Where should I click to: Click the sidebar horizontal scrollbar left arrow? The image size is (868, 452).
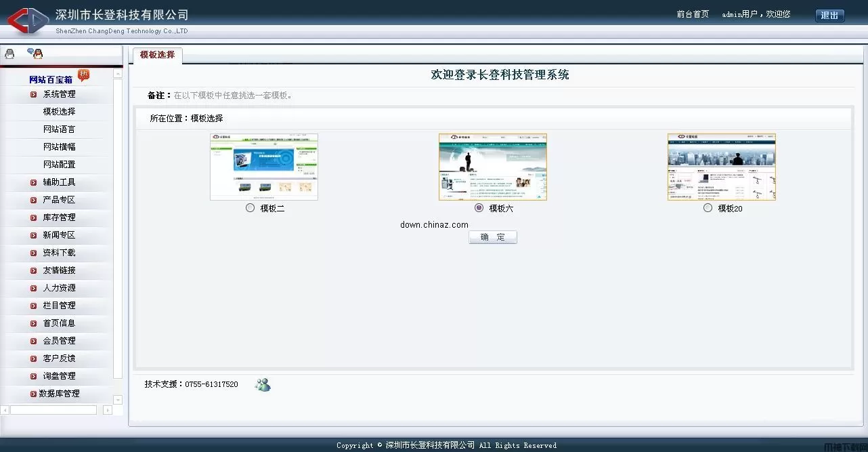pos(5,410)
